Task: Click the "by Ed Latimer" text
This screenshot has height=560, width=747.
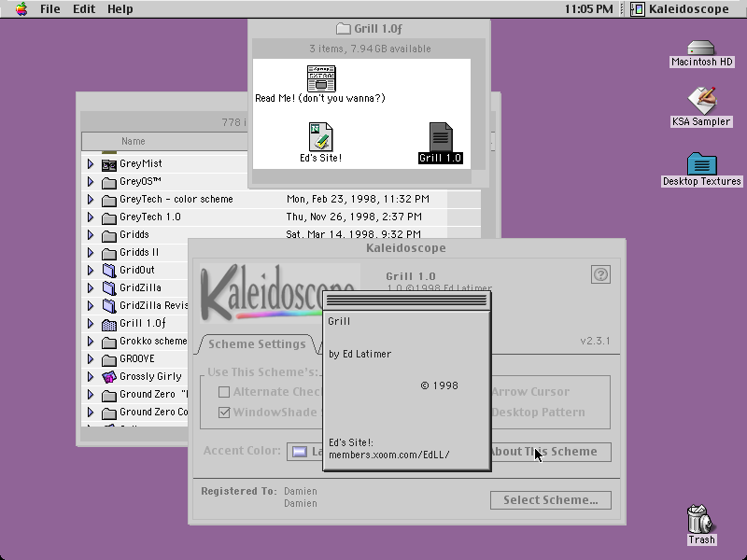Action: [359, 355]
